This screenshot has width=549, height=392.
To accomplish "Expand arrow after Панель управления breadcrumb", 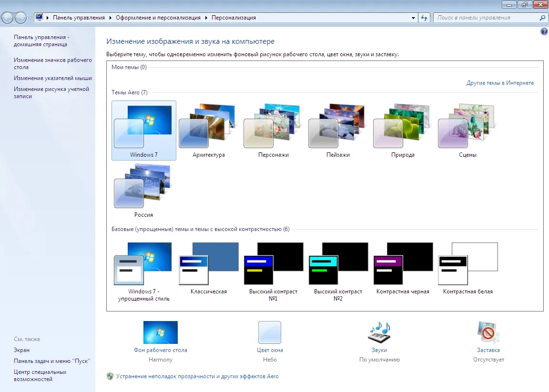I will (x=110, y=18).
